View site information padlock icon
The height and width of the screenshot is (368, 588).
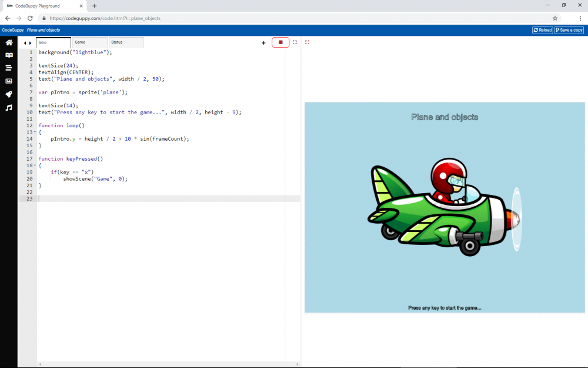point(44,18)
